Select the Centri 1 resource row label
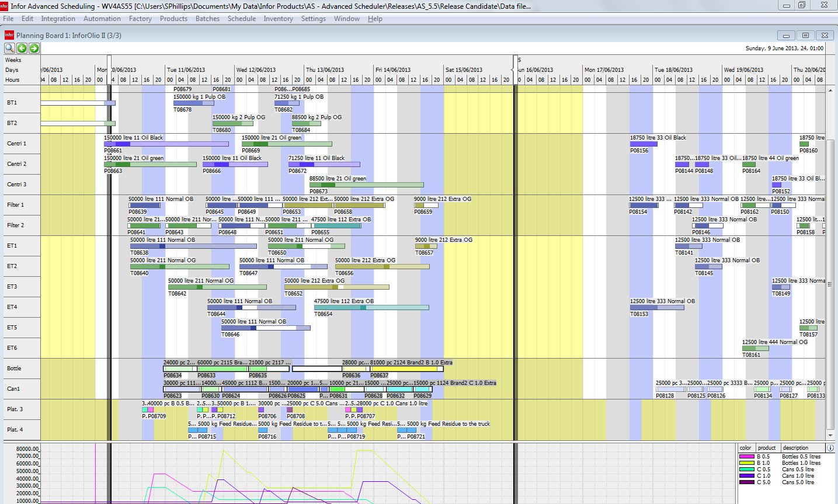 click(17, 144)
